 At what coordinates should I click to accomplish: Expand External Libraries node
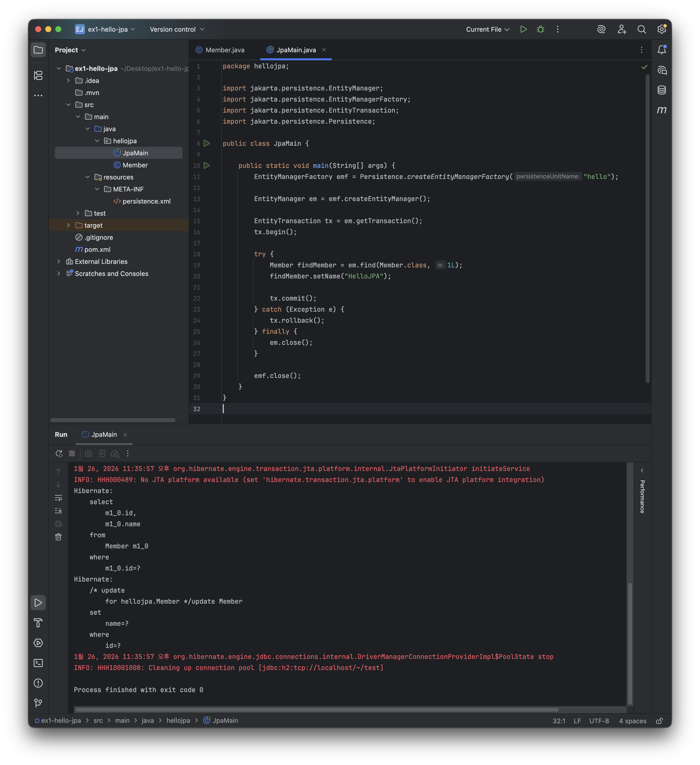[59, 261]
